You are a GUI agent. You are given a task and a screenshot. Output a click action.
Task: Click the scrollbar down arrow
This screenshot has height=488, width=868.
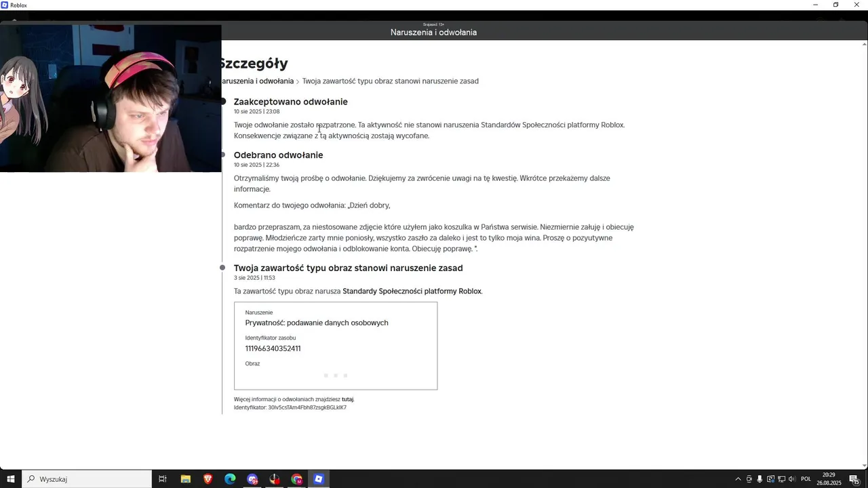click(x=864, y=466)
